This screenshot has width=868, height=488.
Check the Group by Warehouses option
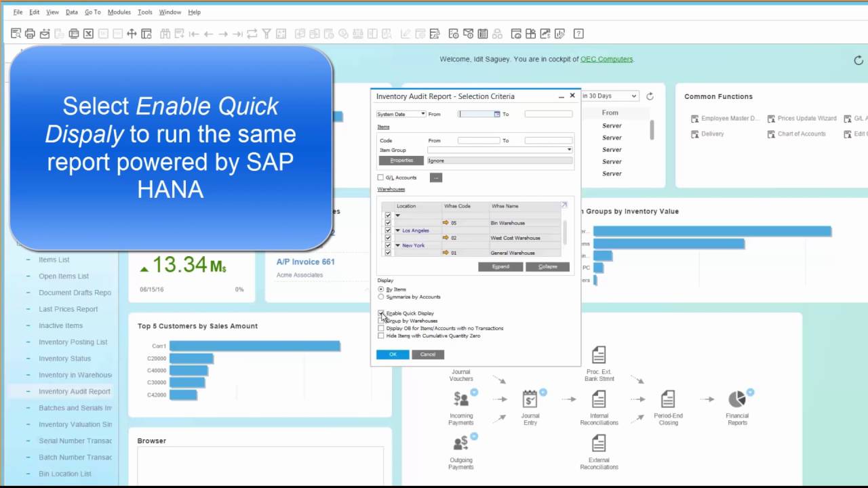point(381,321)
